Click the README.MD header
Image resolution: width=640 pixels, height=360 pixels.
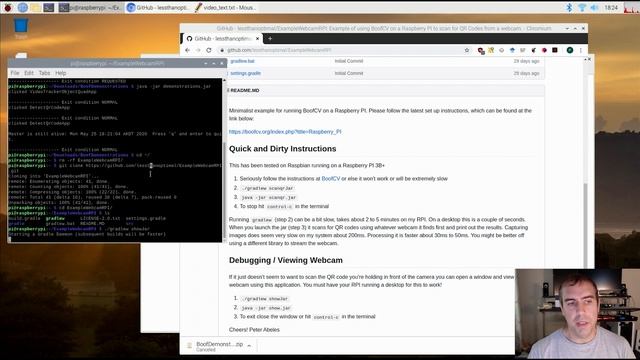pyautogui.click(x=244, y=91)
